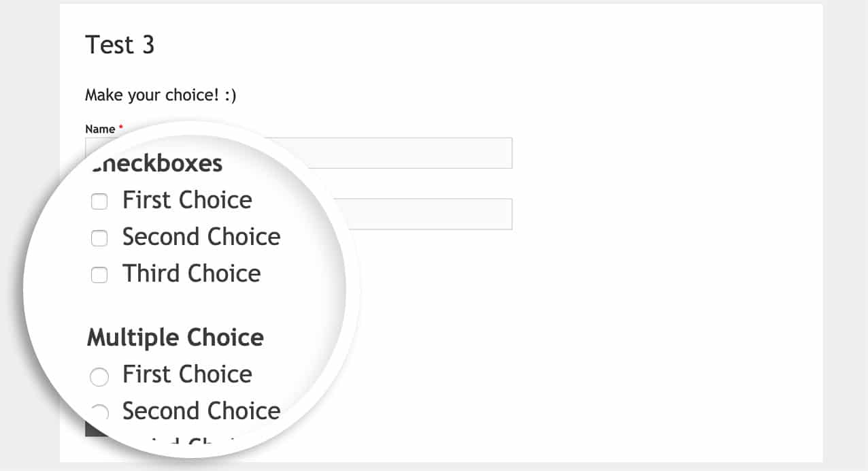Check the Third Choice checkbox
The height and width of the screenshot is (471, 868).
(x=99, y=275)
